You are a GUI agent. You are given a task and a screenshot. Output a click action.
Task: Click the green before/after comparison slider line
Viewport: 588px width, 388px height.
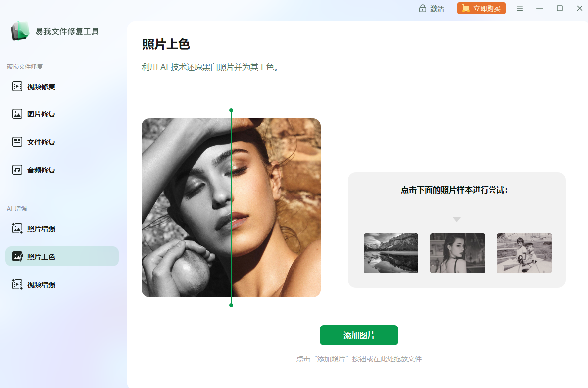pyautogui.click(x=231, y=208)
